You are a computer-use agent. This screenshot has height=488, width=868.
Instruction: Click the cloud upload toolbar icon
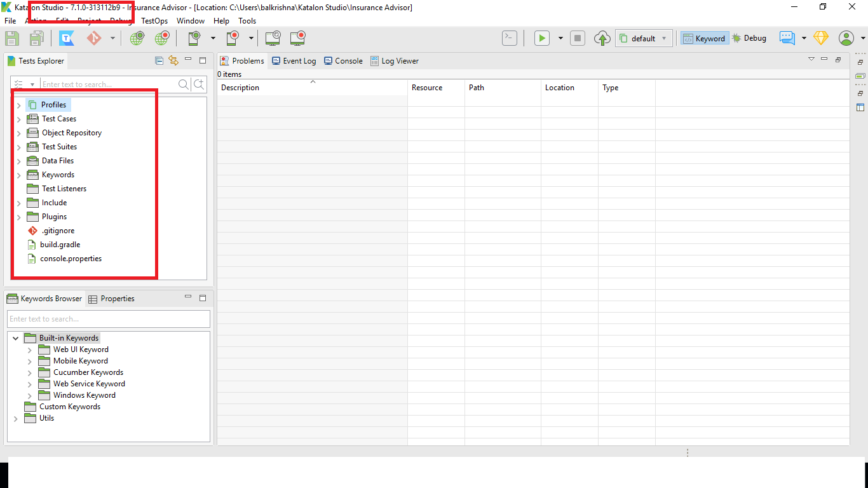pos(602,38)
